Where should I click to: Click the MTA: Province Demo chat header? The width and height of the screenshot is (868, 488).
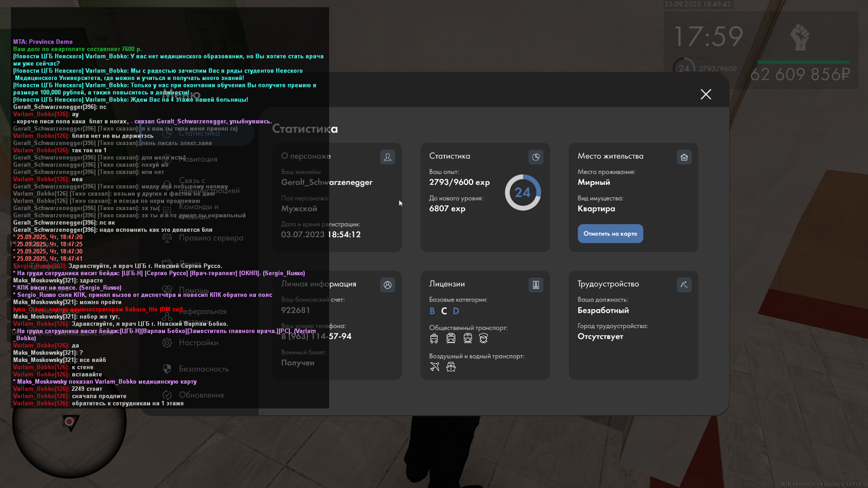[43, 42]
